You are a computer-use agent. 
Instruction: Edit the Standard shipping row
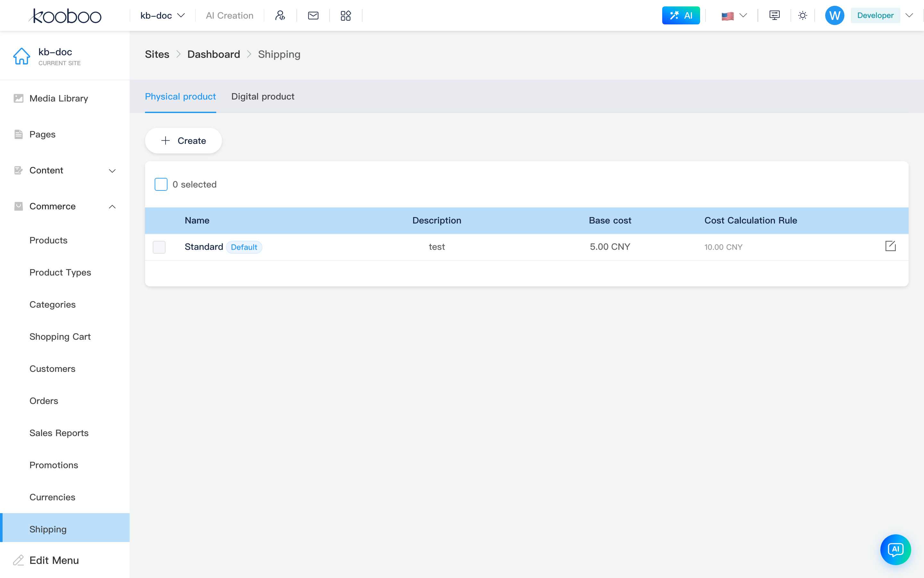tap(890, 246)
